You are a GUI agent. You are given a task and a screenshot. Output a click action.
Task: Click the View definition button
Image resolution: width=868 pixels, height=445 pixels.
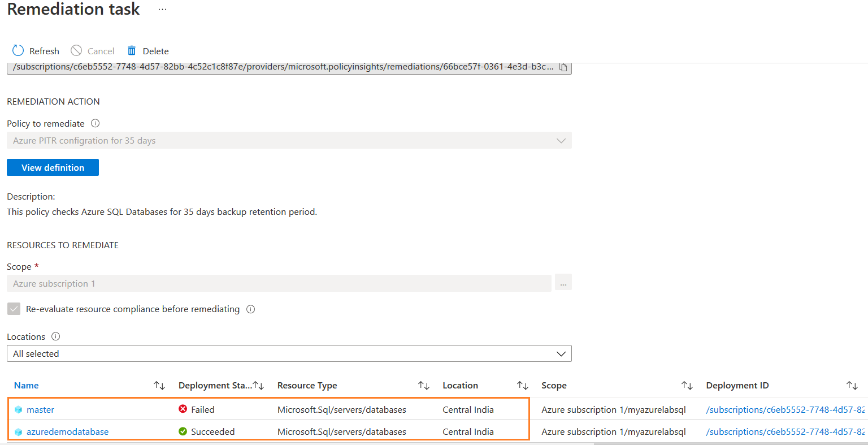coord(53,167)
